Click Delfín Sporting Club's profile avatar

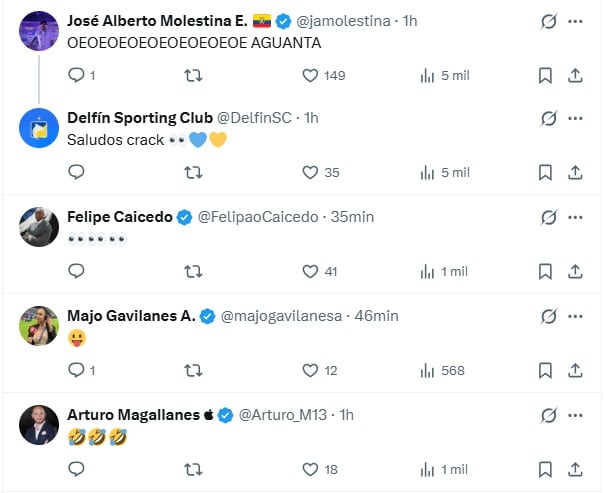point(39,127)
